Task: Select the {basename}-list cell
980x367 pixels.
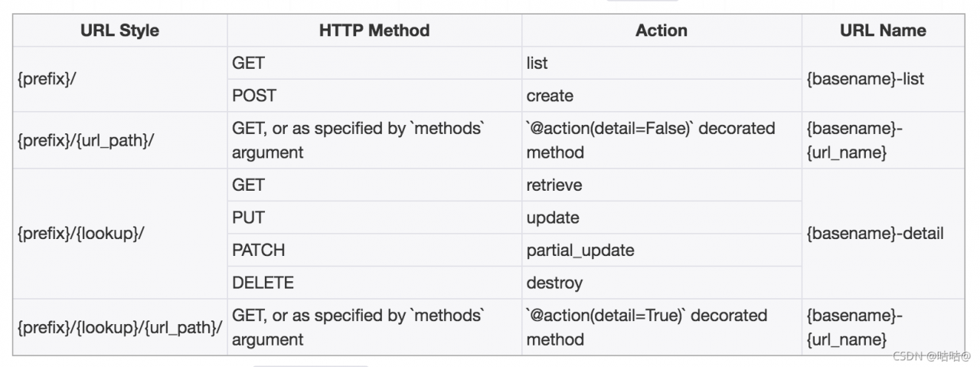Action: point(883,79)
